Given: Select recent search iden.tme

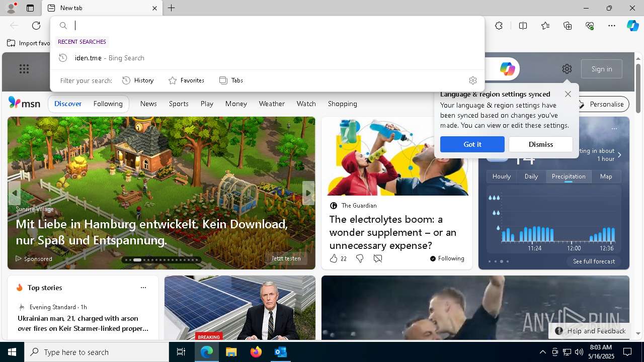Looking at the screenshot, I should (x=267, y=58).
